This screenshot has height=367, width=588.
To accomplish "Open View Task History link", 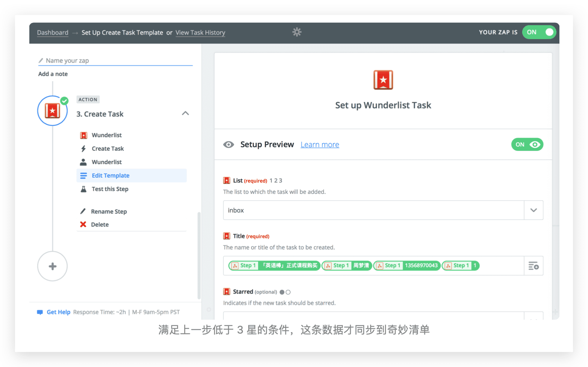I will [200, 33].
